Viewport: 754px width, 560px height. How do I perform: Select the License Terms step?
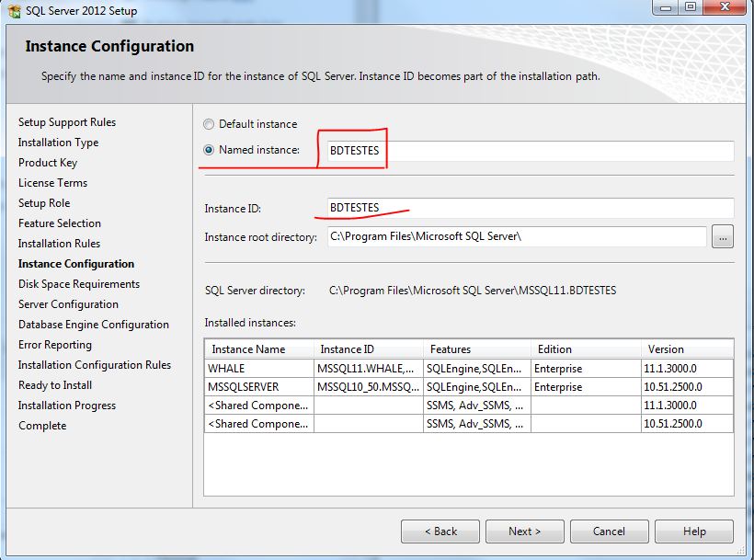[53, 183]
